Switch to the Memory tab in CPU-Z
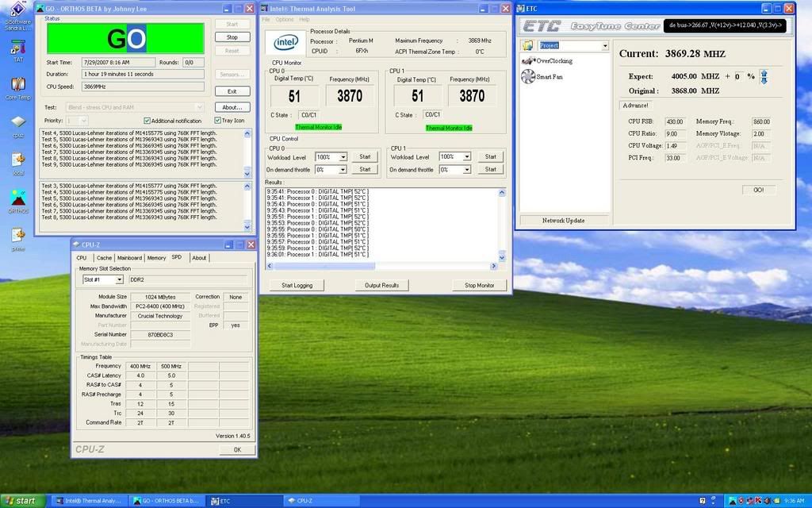This screenshot has height=508, width=812. coord(156,258)
